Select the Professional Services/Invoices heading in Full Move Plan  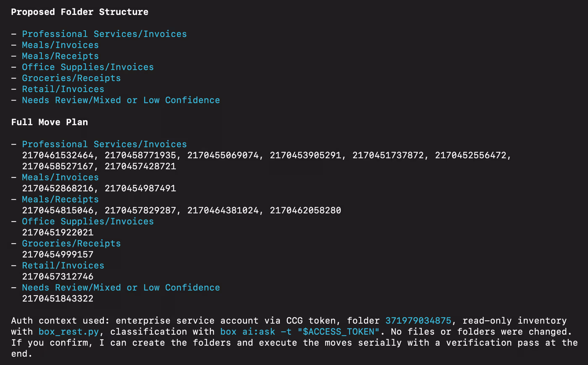pyautogui.click(x=104, y=144)
